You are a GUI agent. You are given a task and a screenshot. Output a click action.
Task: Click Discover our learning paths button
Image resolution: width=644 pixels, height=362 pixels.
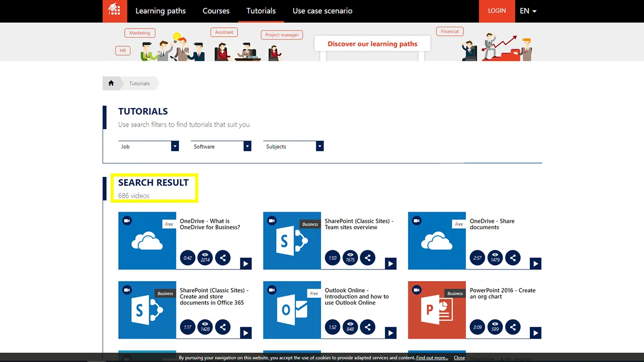click(x=372, y=44)
